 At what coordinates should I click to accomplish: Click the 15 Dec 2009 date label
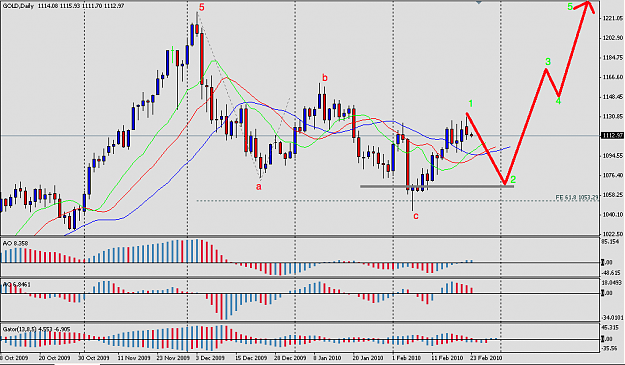(x=251, y=358)
